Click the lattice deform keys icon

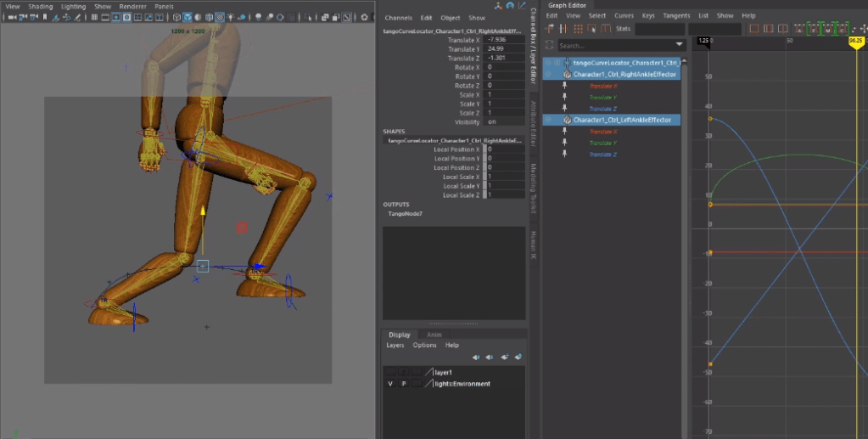click(577, 29)
